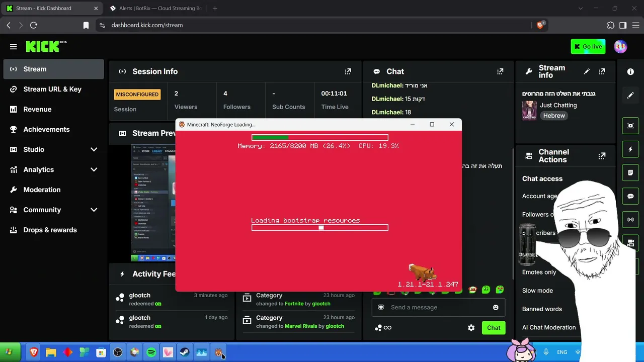Click the ENG language indicator in taskbar
The height and width of the screenshot is (362, 644).
tap(562, 352)
